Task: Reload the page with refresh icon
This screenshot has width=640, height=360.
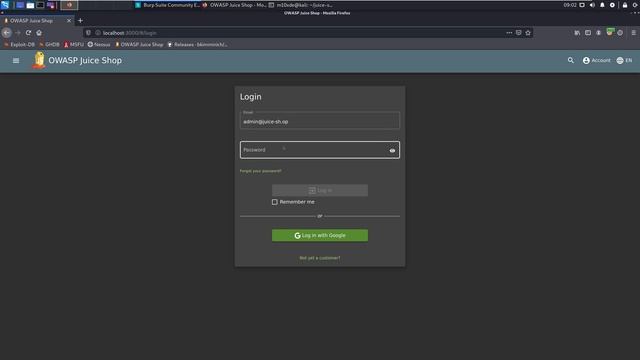Action: [x=28, y=33]
